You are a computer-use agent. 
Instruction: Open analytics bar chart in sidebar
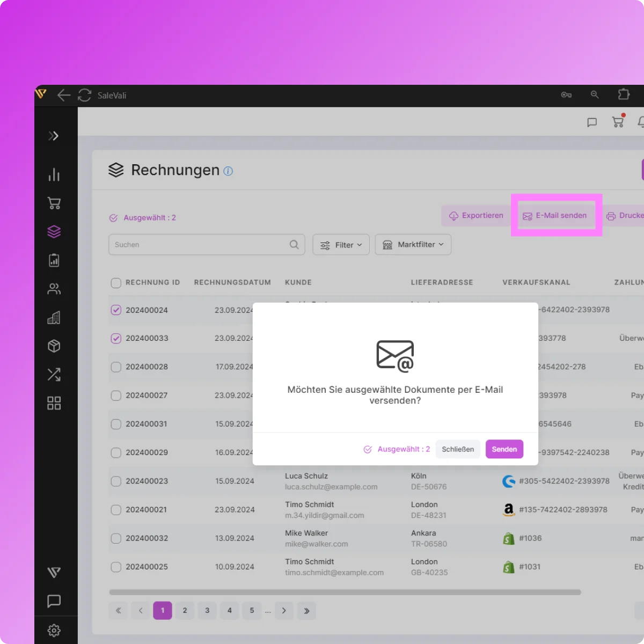pyautogui.click(x=54, y=175)
